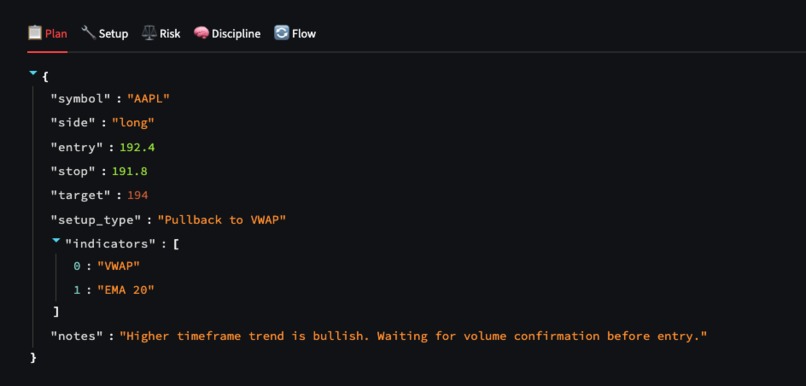Screen dimensions: 806x386
Task: Select the "target" key
Action: 80,195
